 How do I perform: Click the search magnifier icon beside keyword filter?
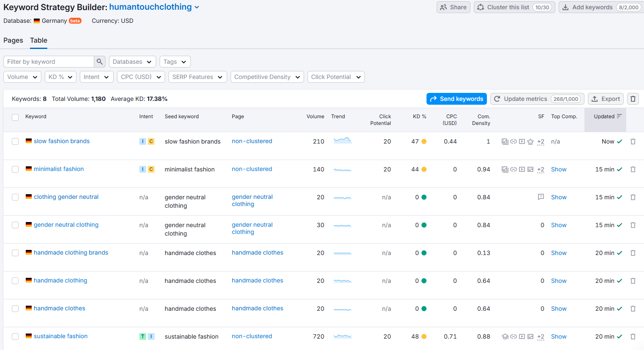pos(99,62)
